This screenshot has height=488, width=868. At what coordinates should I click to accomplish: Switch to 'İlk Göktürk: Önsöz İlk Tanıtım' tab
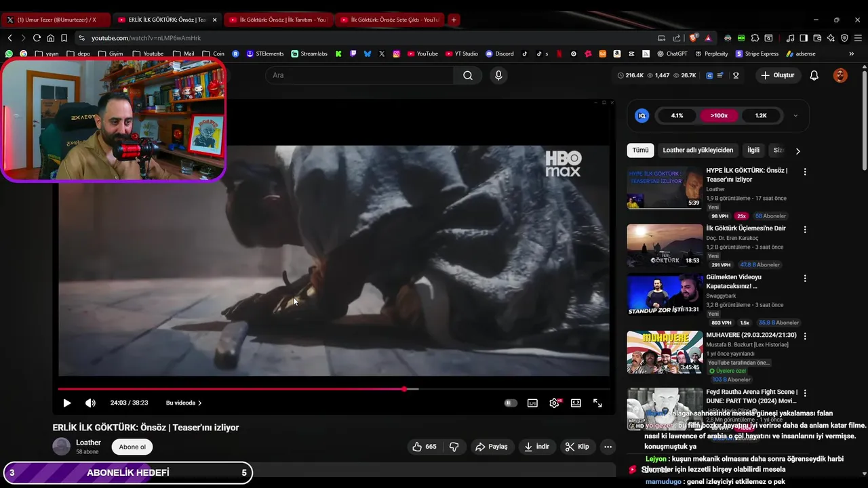point(278,20)
